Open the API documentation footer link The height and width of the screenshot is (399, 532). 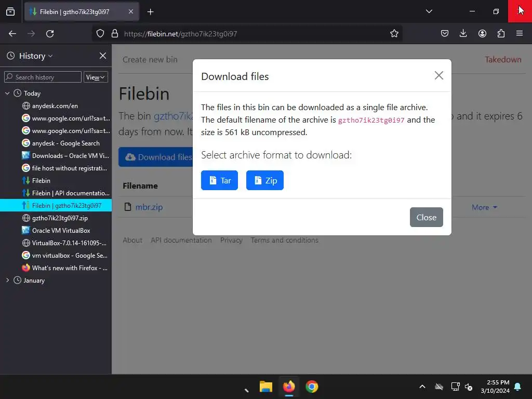point(181,240)
